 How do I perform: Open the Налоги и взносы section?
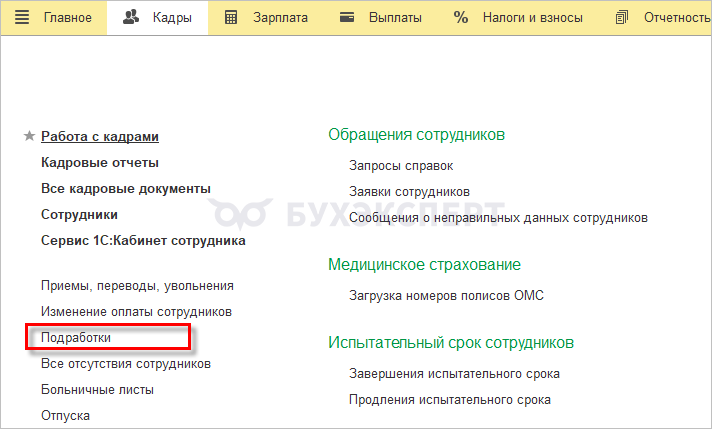533,18
